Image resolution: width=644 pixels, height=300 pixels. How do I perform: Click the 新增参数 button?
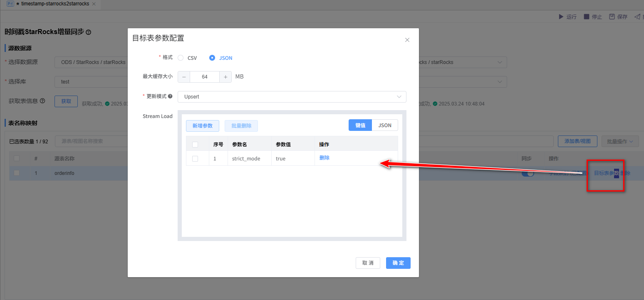[203, 126]
